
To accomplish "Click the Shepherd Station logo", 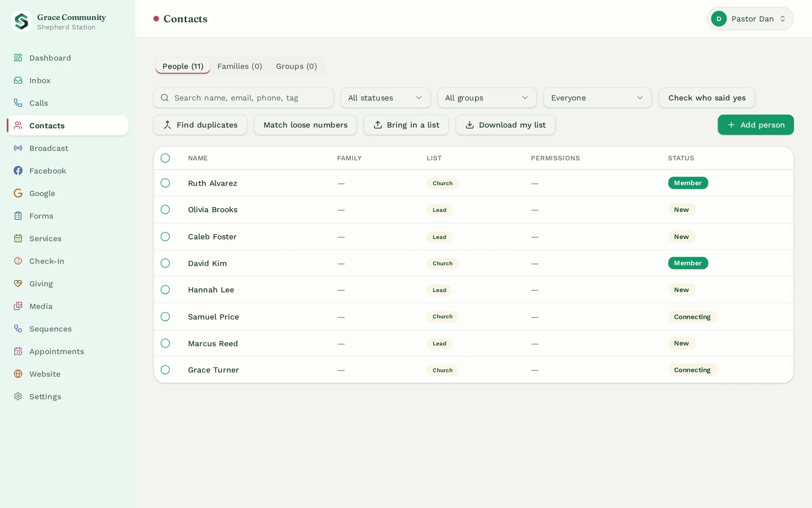I will pos(21,21).
